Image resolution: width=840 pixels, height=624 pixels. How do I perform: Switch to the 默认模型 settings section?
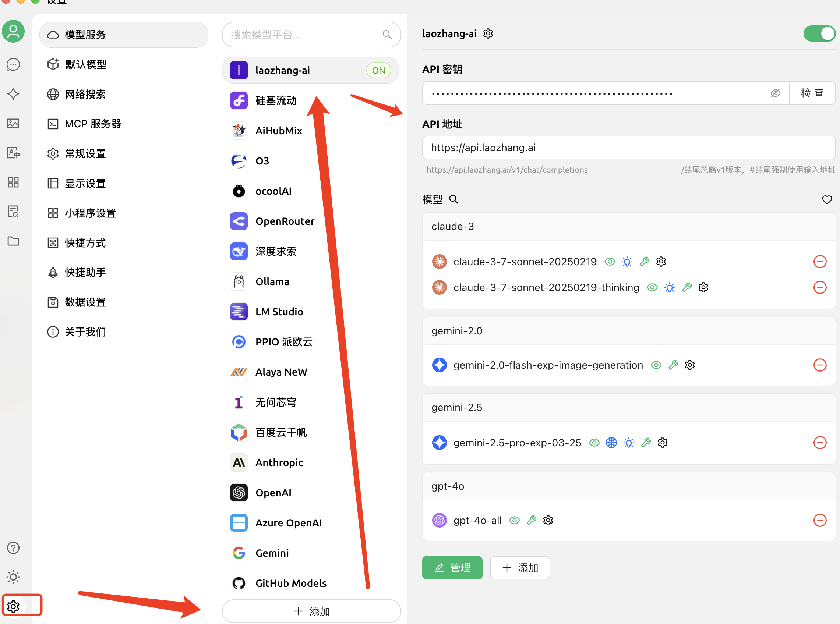[x=85, y=64]
